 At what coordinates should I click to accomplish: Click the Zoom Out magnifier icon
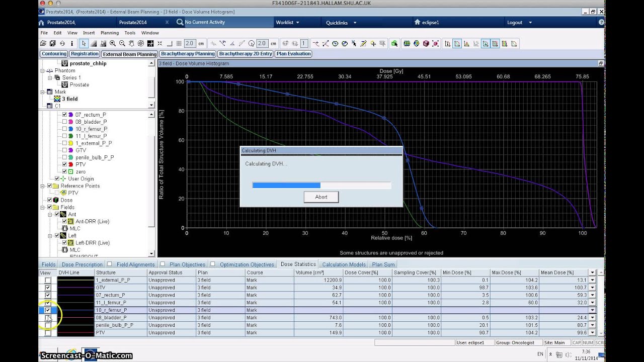coord(122,43)
